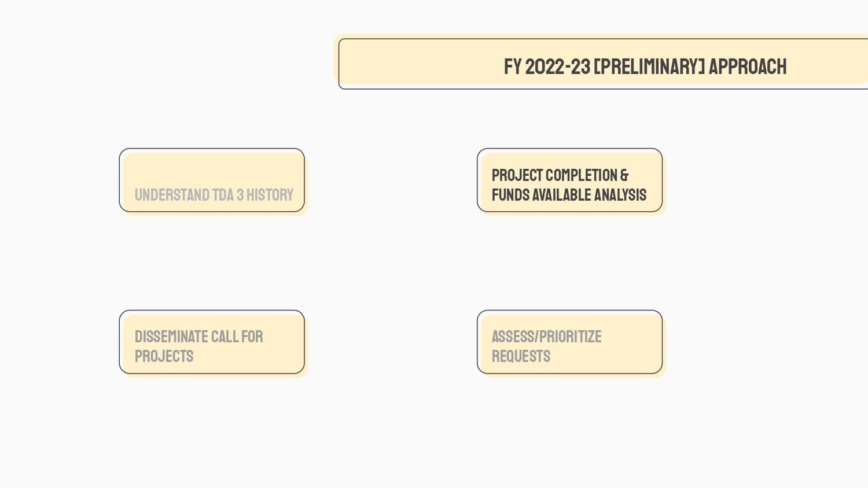Click the word HISTORY in the faded box
Screen dimensions: 868x488
click(270, 195)
